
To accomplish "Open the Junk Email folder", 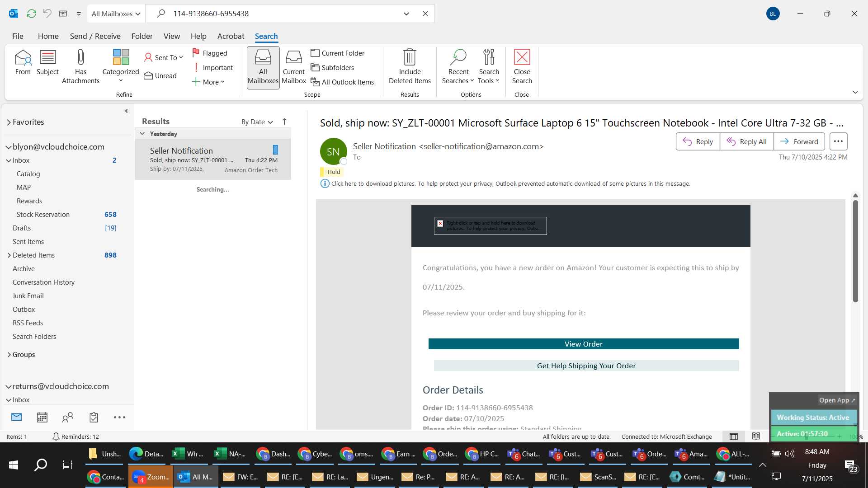I will pos(28,296).
